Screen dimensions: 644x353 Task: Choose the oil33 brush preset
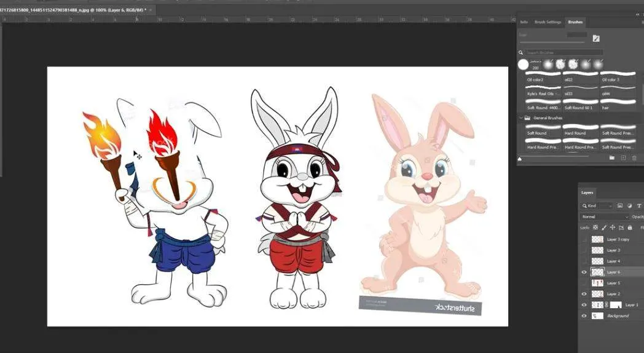pos(580,91)
